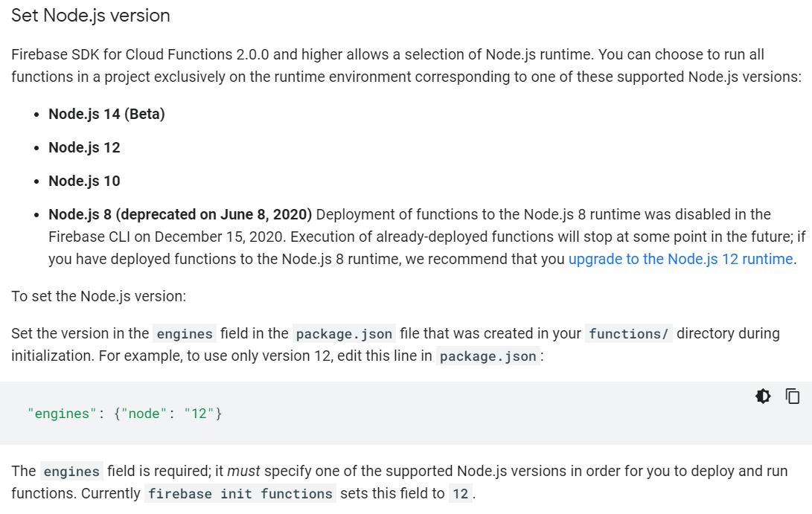Image resolution: width=812 pixels, height=514 pixels.
Task: Copy the code sample with the clipboard icon
Action: (x=793, y=396)
